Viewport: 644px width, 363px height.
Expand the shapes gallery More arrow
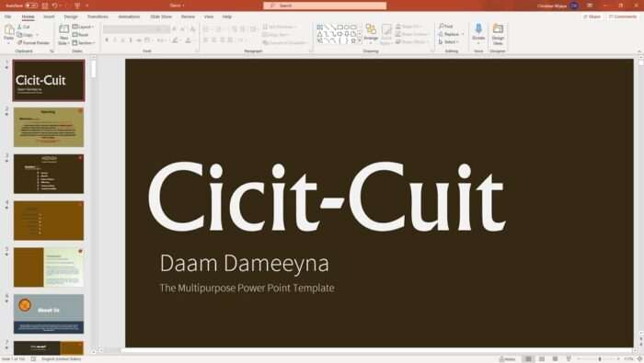(x=360, y=40)
